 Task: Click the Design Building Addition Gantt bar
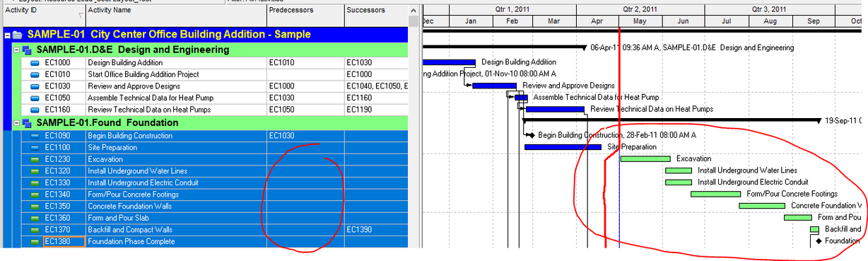448,62
